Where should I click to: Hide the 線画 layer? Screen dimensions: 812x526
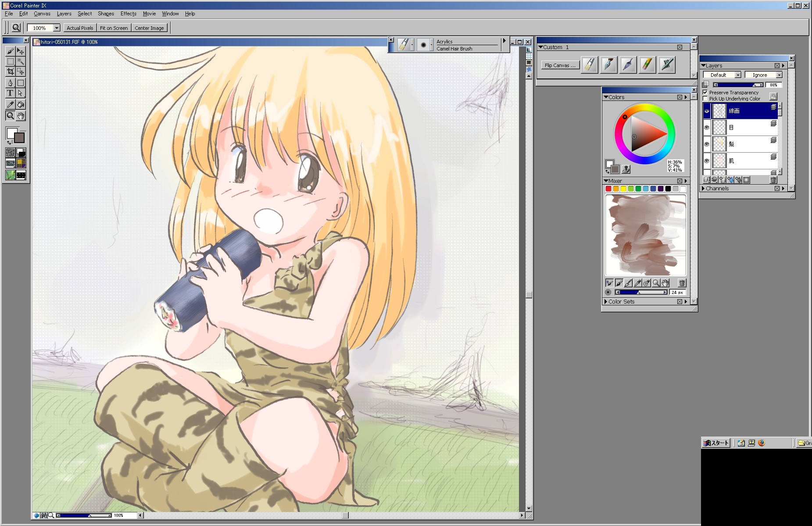(707, 111)
